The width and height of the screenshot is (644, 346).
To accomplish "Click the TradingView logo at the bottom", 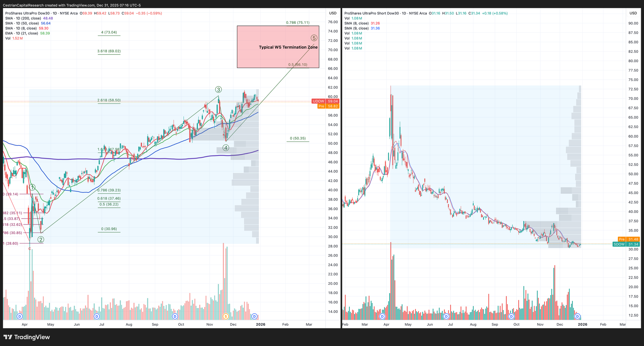I will [27, 337].
